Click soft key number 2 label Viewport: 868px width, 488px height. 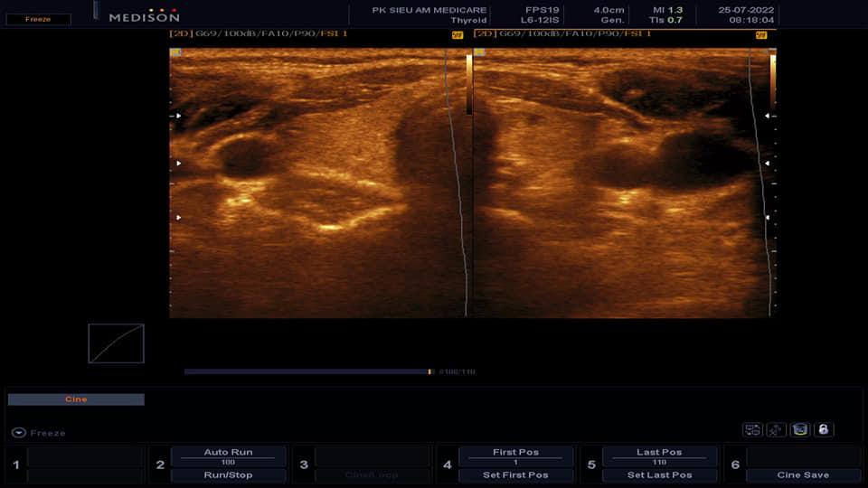coord(160,465)
